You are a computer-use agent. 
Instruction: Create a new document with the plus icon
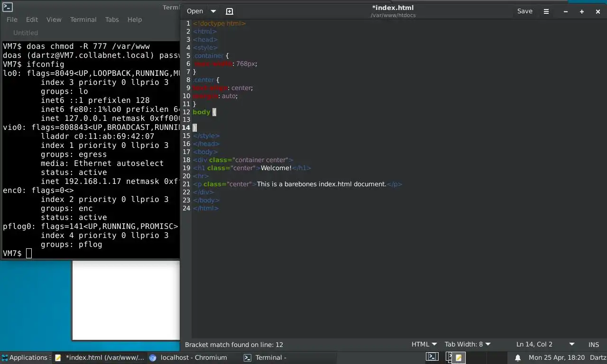230,11
